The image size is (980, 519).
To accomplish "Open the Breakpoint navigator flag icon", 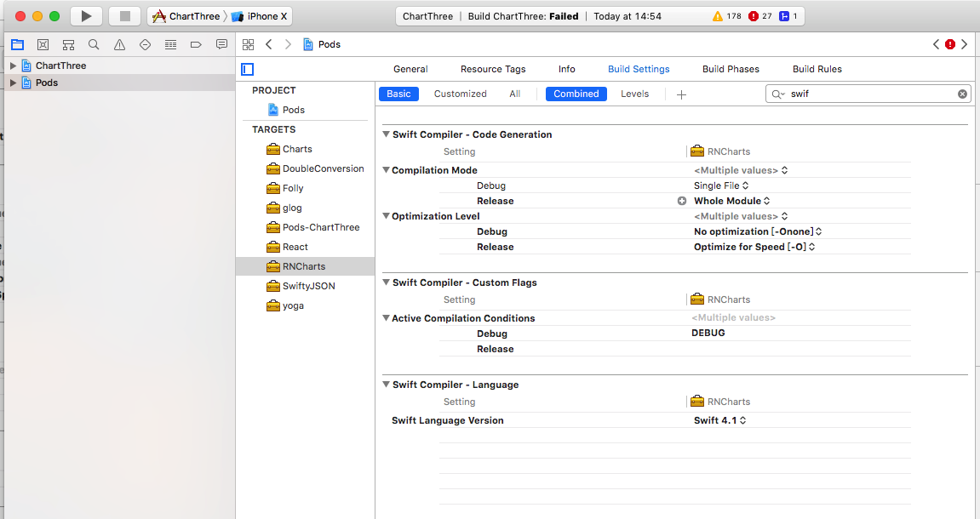I will [196, 44].
